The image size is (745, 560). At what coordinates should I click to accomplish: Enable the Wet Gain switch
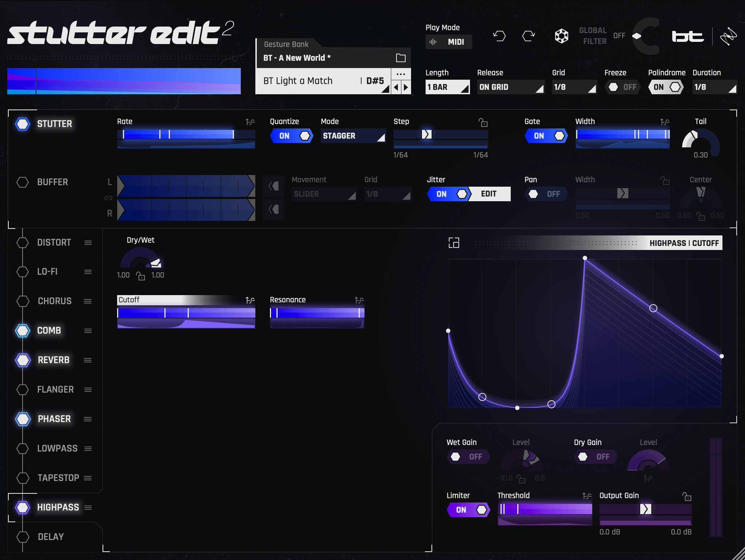click(x=469, y=457)
